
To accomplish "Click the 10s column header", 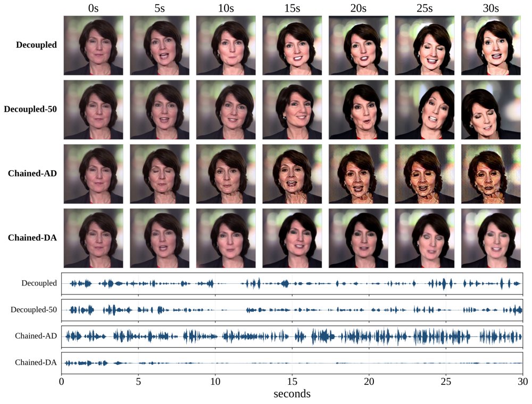I will pyautogui.click(x=226, y=8).
